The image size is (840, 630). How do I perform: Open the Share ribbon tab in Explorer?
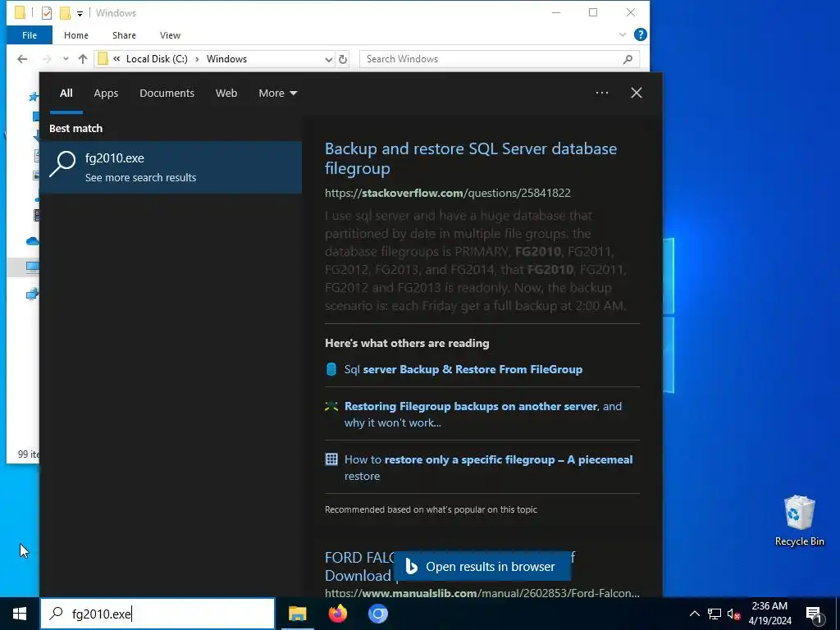pos(124,35)
